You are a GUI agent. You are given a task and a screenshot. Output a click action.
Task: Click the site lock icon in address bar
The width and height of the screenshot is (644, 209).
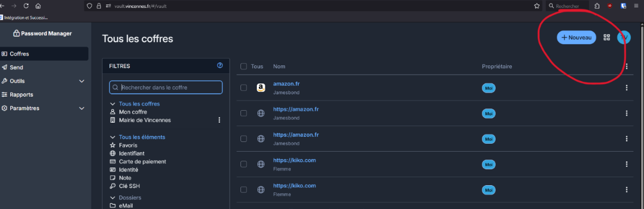99,6
